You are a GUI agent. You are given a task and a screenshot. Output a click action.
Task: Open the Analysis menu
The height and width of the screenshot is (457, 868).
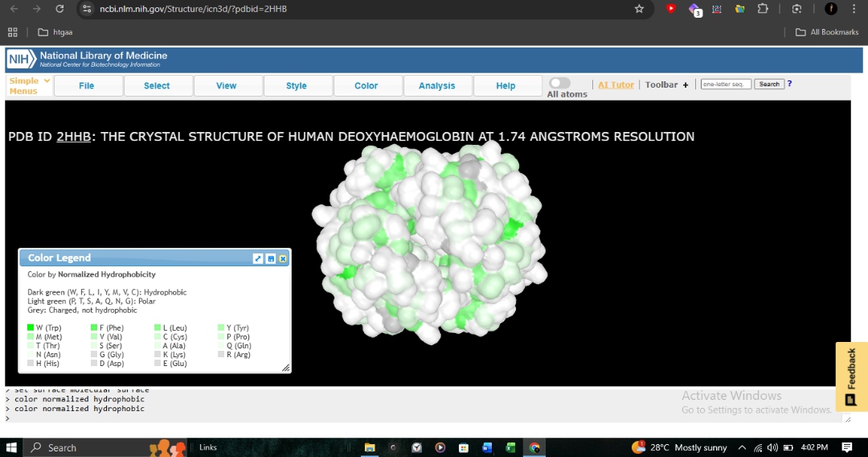436,86
